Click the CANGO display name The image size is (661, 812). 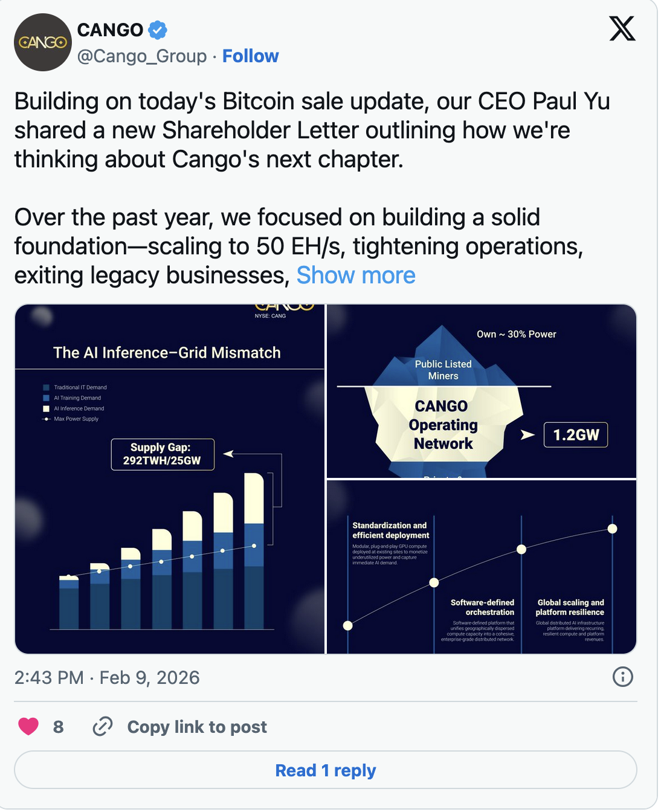pos(109,29)
